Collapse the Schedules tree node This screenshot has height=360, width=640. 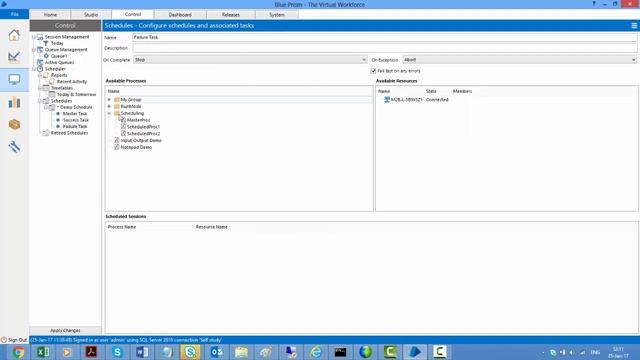click(40, 101)
